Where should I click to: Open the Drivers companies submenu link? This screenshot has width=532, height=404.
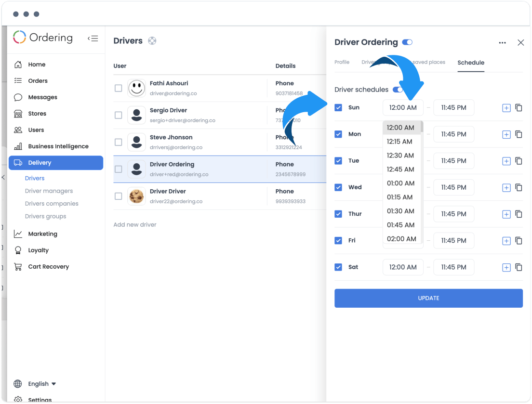tap(52, 203)
